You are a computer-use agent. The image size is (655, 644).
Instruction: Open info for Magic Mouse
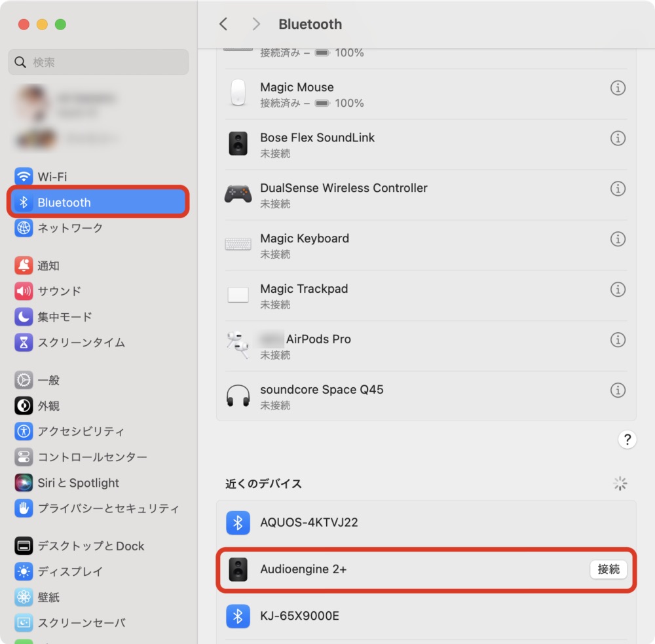pyautogui.click(x=618, y=88)
